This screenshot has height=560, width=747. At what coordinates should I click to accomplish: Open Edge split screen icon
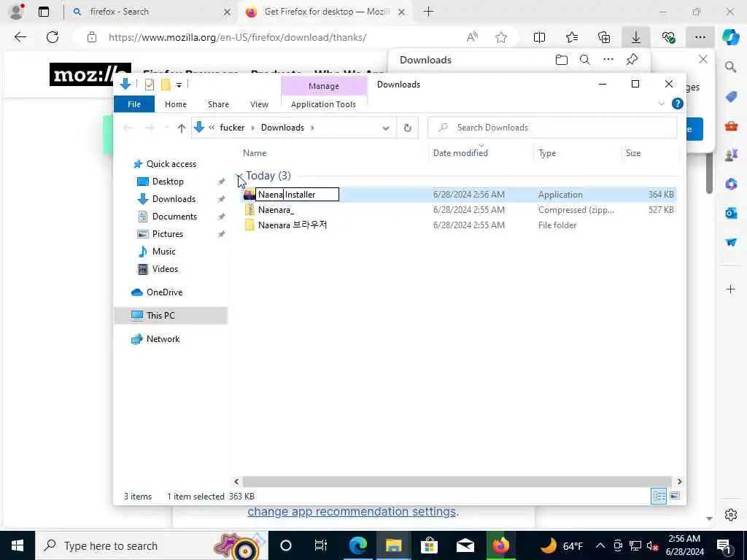click(539, 37)
